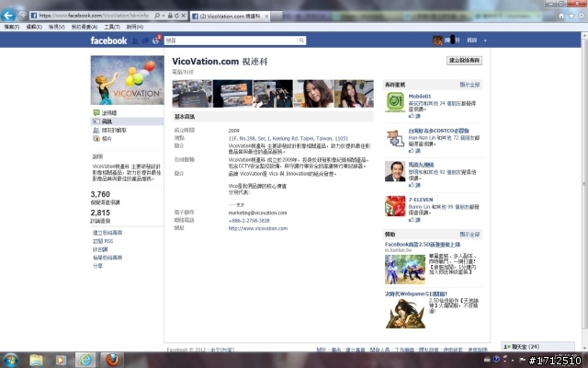Click the Facebook search input field
The width and height of the screenshot is (588, 368).
click(231, 40)
